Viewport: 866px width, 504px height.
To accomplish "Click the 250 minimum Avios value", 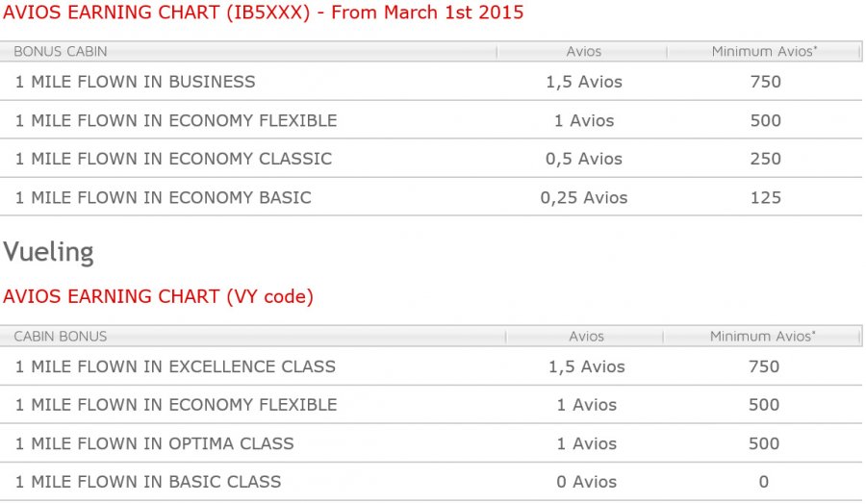I will tap(765, 159).
